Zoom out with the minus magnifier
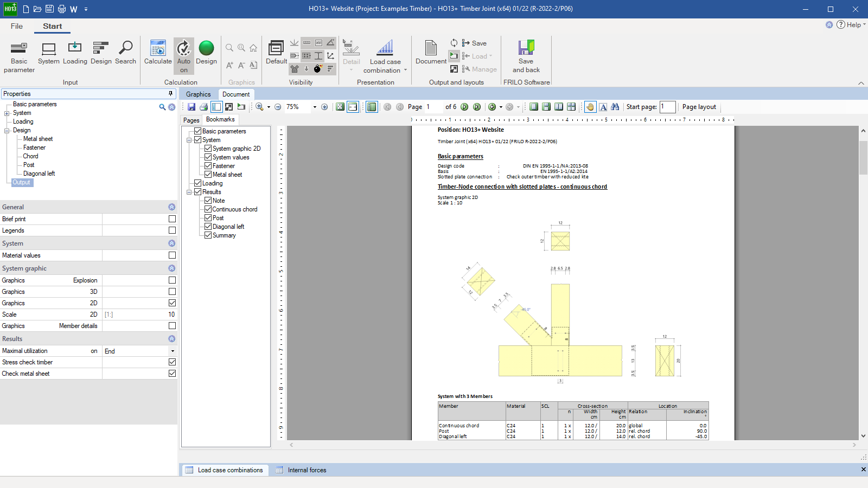 click(278, 107)
